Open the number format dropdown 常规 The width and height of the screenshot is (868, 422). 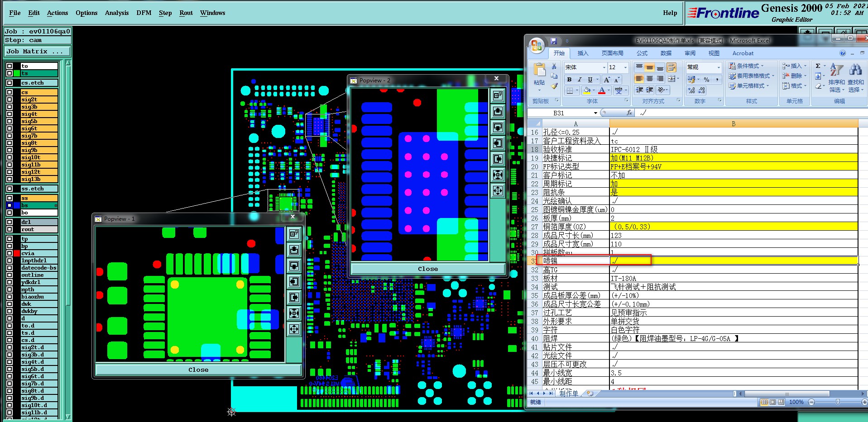719,67
